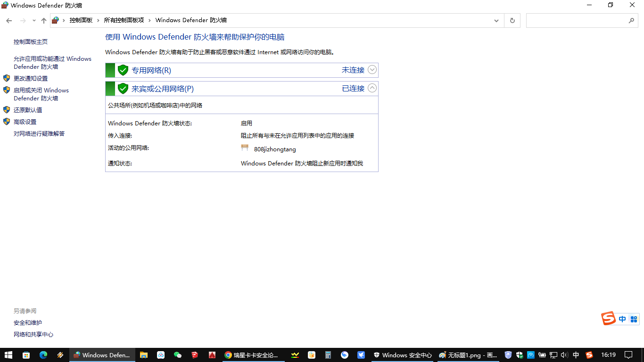Click the search magnifier icon
The image size is (644, 362).
pos(632,21)
